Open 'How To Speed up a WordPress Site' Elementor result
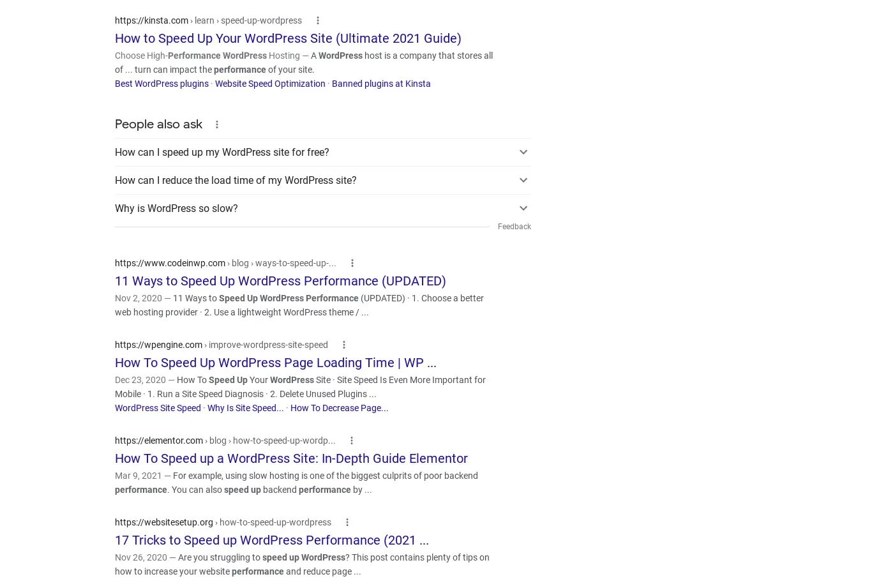This screenshot has height=588, width=872. 291,458
